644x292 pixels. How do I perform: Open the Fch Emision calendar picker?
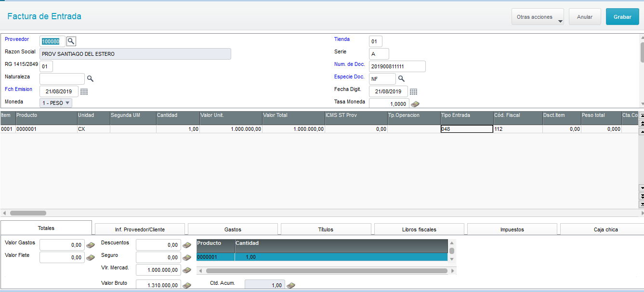coord(84,91)
